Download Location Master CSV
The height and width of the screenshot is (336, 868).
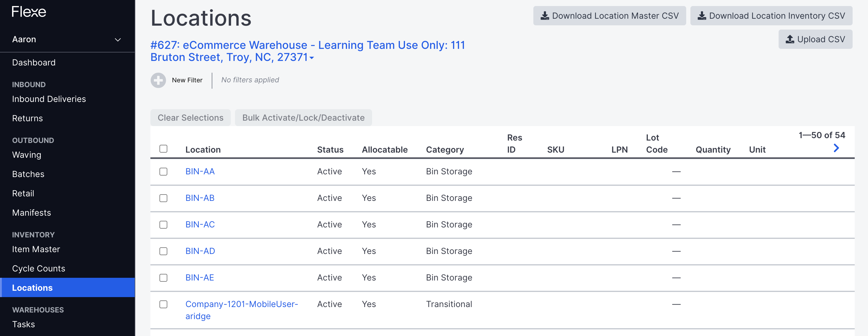click(609, 15)
